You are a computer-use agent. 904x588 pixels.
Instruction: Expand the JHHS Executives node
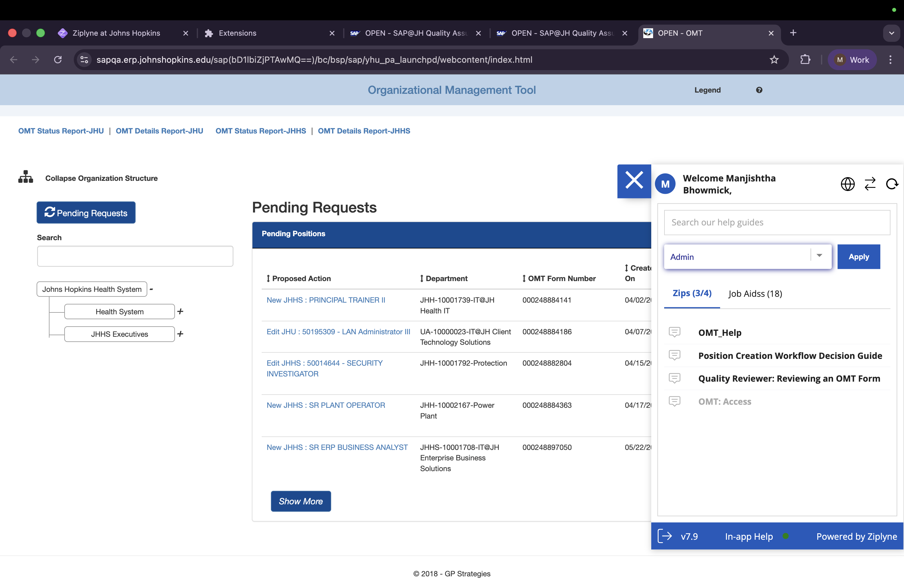(180, 334)
